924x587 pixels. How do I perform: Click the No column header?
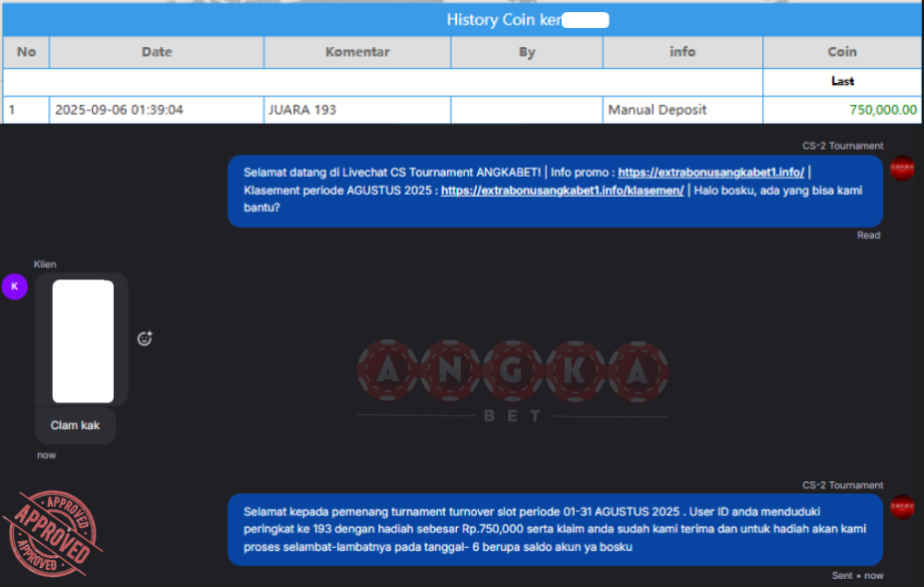26,52
